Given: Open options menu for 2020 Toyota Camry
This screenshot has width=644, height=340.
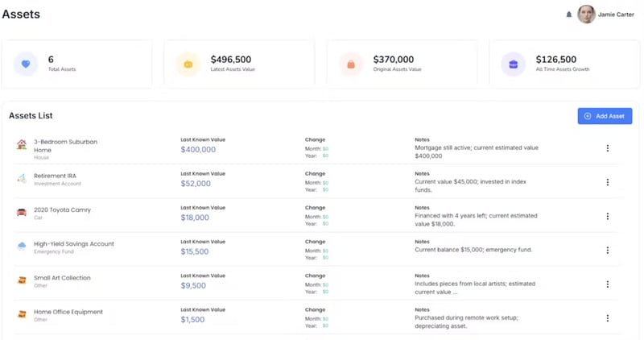Looking at the screenshot, I should [607, 216].
